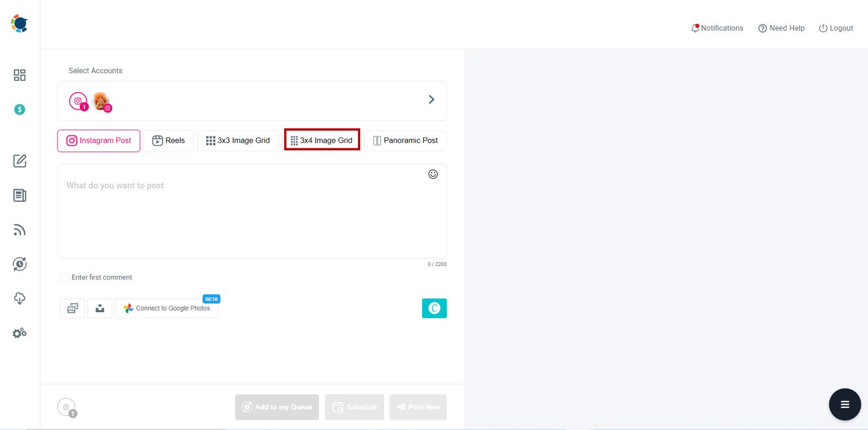Open Notifications in the top bar

[717, 28]
